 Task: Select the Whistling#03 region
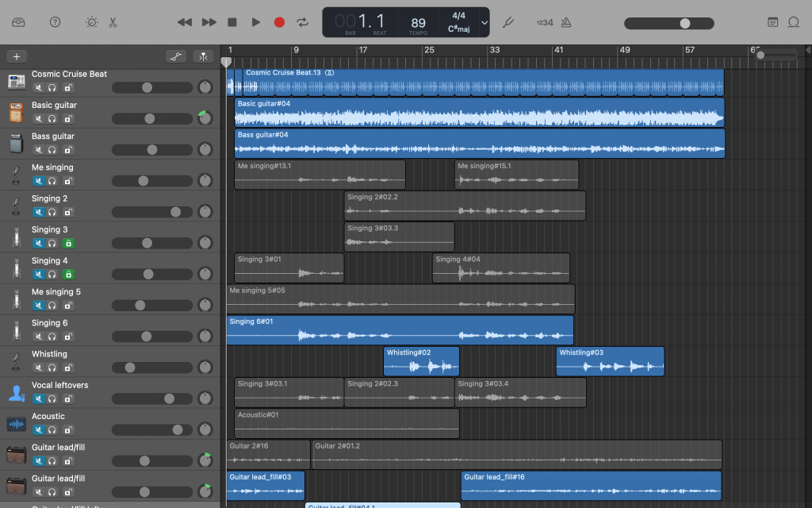click(x=609, y=362)
